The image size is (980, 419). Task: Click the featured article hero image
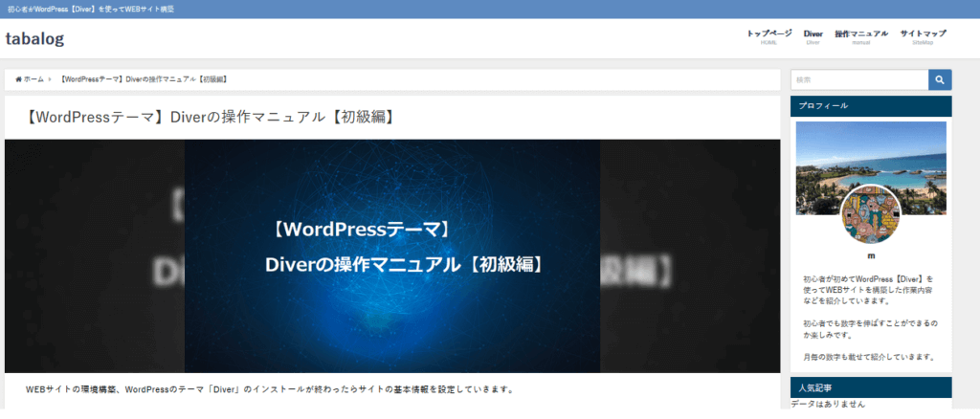[392, 255]
